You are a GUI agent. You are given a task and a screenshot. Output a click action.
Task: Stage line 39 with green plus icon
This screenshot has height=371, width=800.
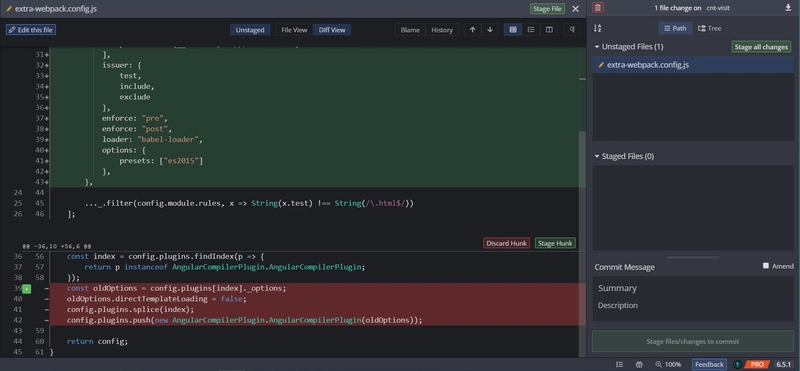(x=27, y=289)
